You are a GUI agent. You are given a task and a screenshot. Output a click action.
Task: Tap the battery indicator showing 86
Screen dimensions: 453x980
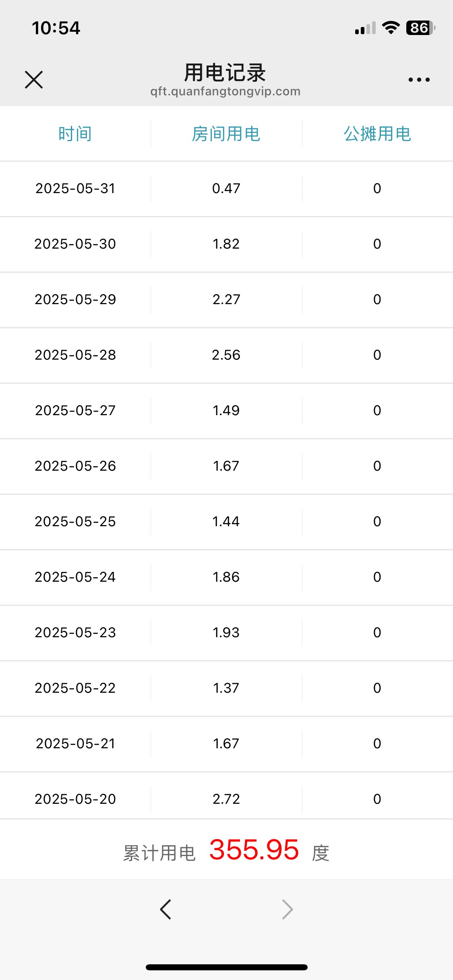pos(420,28)
